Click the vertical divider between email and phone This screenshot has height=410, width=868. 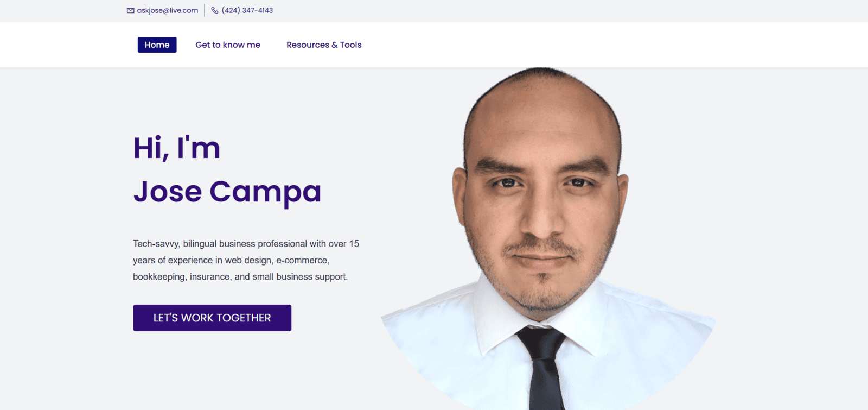(205, 10)
